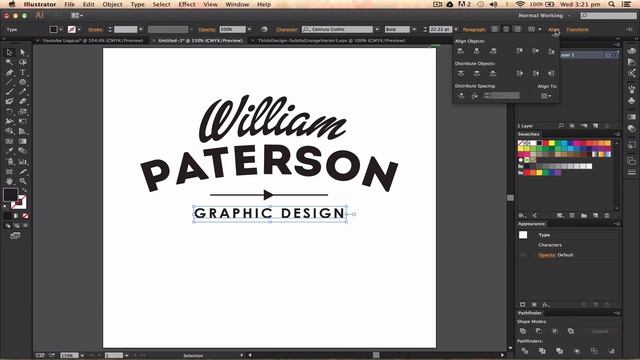
Task: Click Divide icon under Pathfinders
Action: coord(524,351)
